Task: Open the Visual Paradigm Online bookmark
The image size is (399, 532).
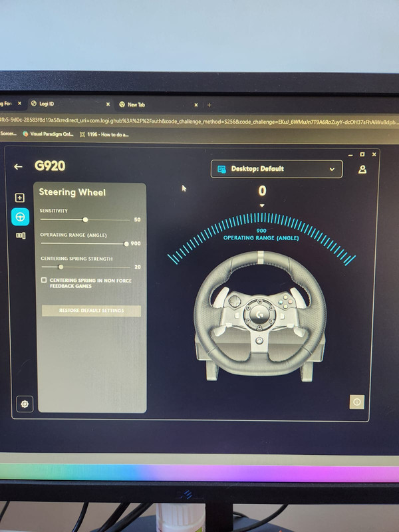Action: 48,134
